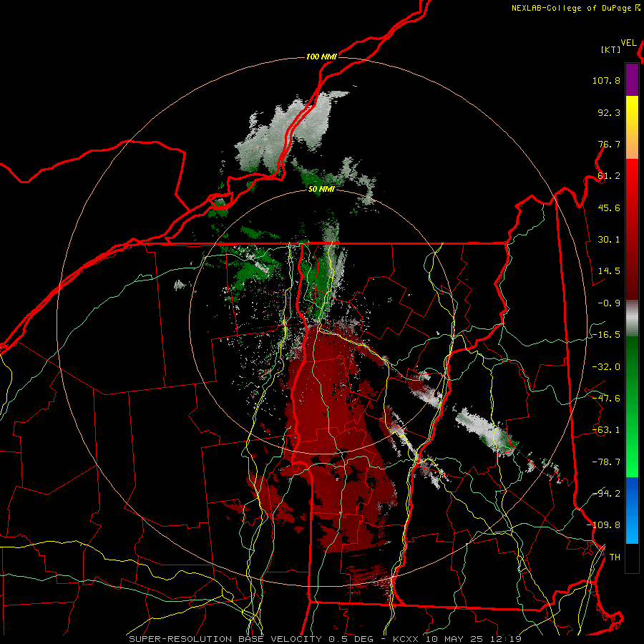Select the 92.3 scale value
This screenshot has width=644, height=644.
tap(609, 112)
